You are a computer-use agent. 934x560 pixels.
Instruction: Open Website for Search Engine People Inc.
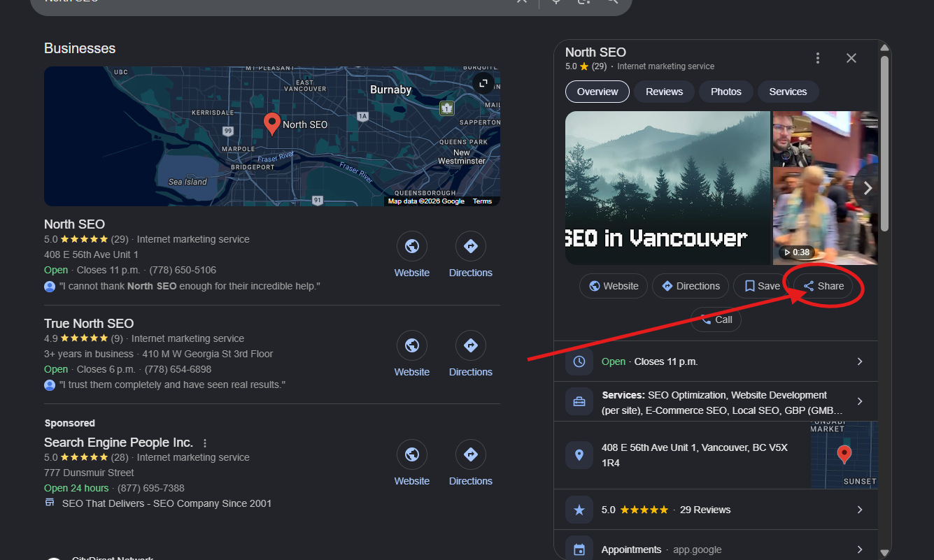coord(412,464)
